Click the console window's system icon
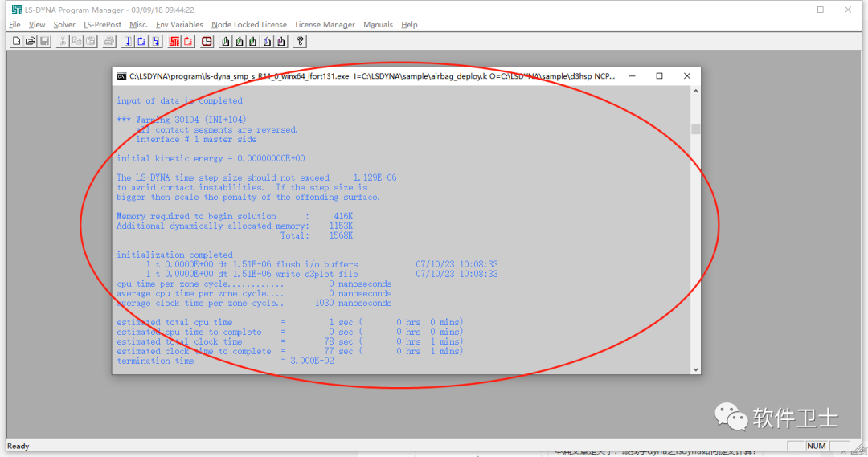Viewport: 868px width, 457px height. (121, 76)
